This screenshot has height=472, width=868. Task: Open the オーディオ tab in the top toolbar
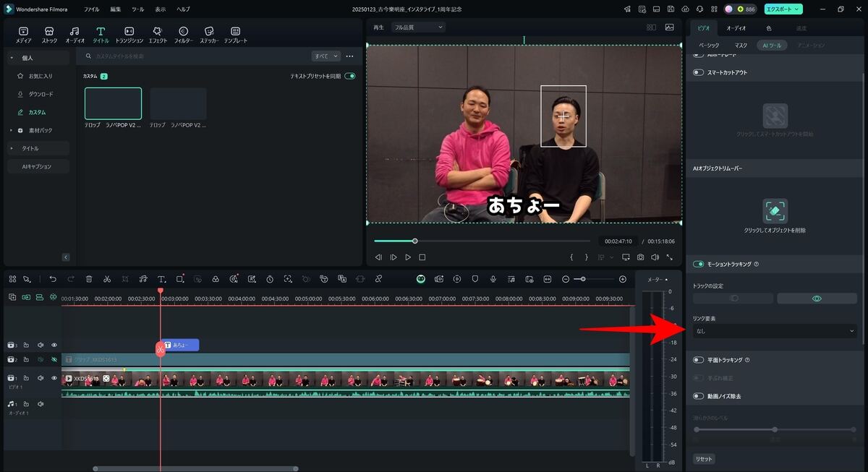click(75, 35)
